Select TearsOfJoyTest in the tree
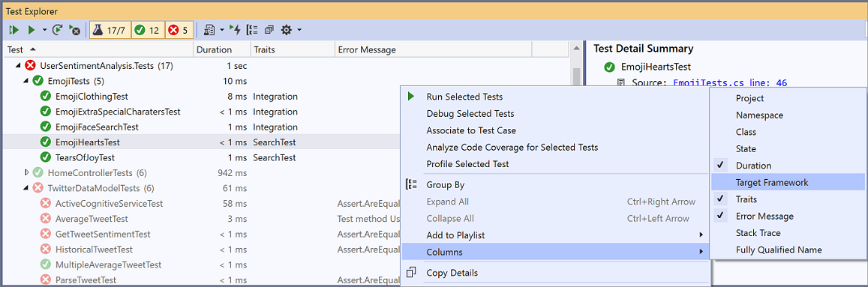Image resolution: width=868 pixels, height=287 pixels. pos(86,157)
